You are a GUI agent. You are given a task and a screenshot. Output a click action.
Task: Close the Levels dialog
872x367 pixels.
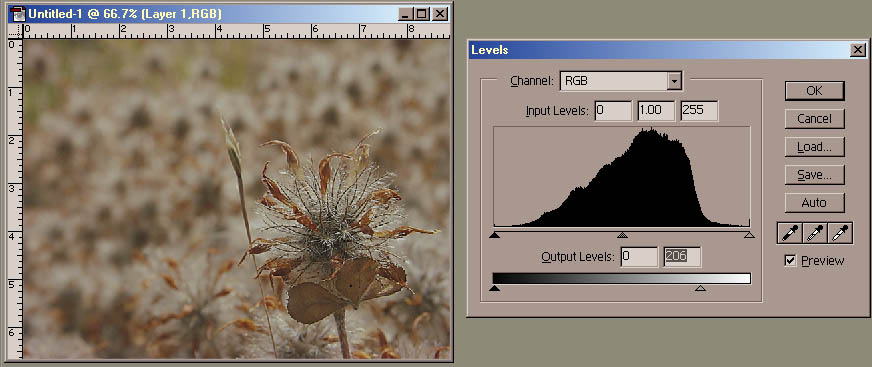coord(858,50)
